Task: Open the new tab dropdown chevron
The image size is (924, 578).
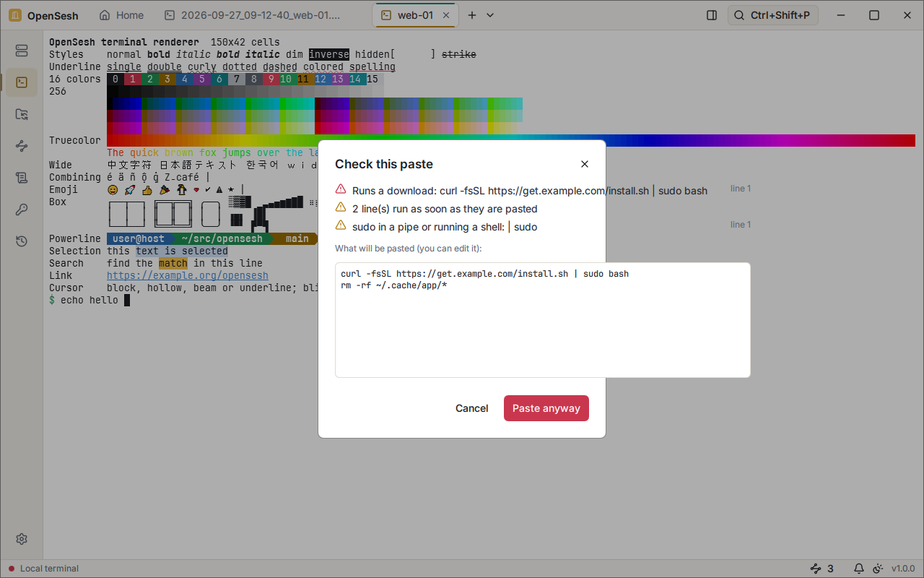Action: 491,15
